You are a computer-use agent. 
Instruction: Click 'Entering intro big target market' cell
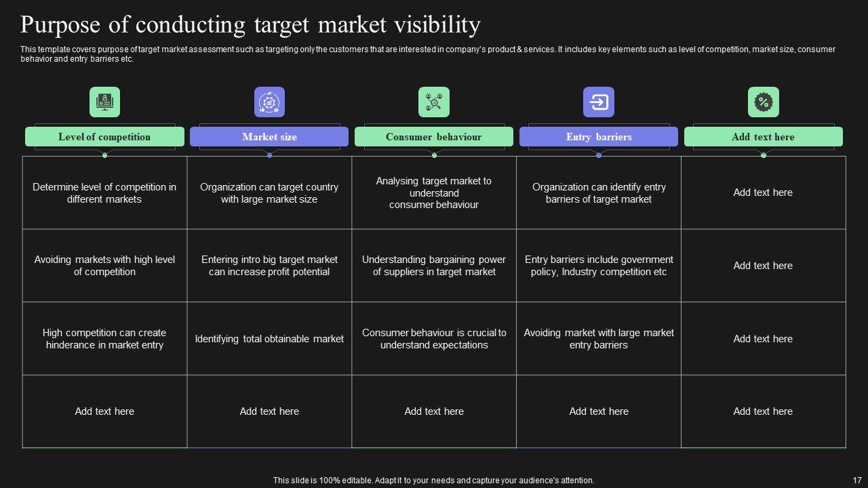pyautogui.click(x=269, y=266)
